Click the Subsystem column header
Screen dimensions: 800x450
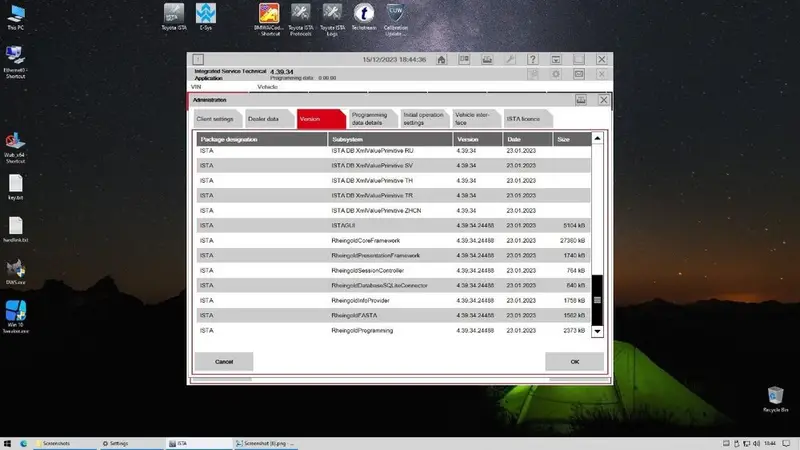tap(390, 139)
